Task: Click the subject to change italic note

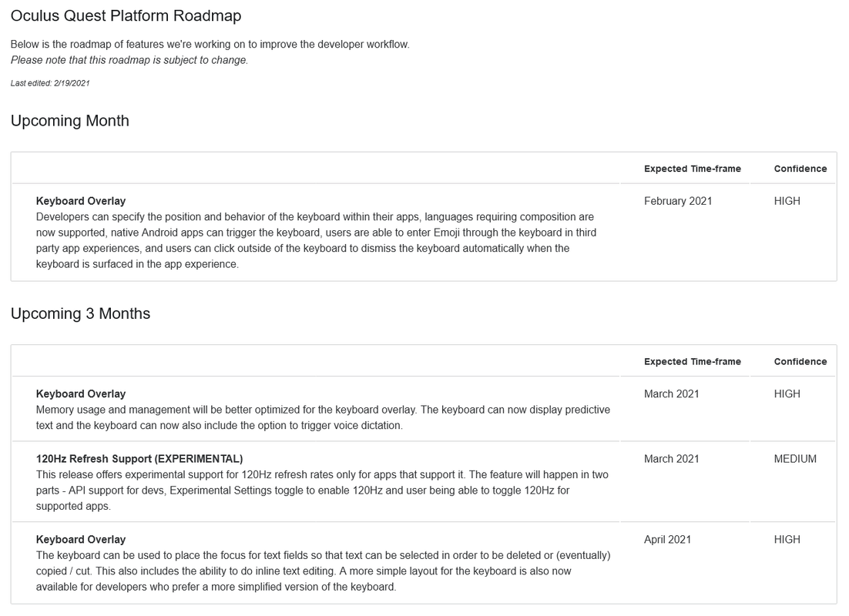Action: 129,60
